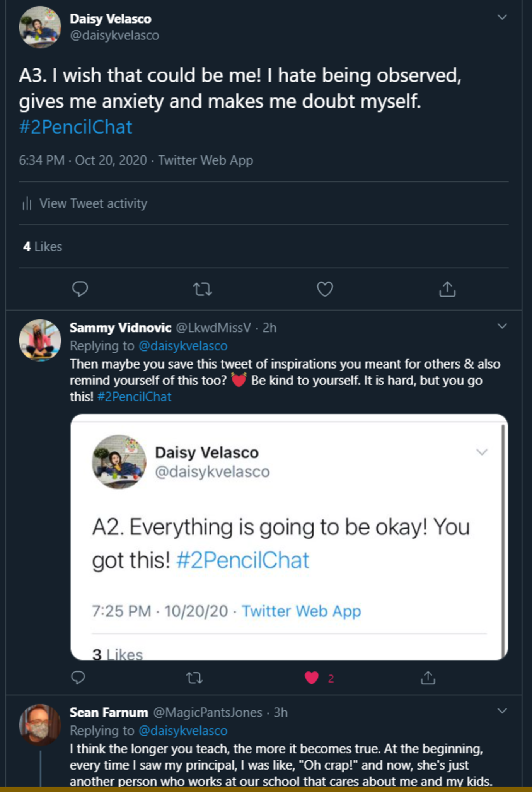
Task: Retweet Daisy Velasco's A3 tweet
Action: pyautogui.click(x=203, y=289)
